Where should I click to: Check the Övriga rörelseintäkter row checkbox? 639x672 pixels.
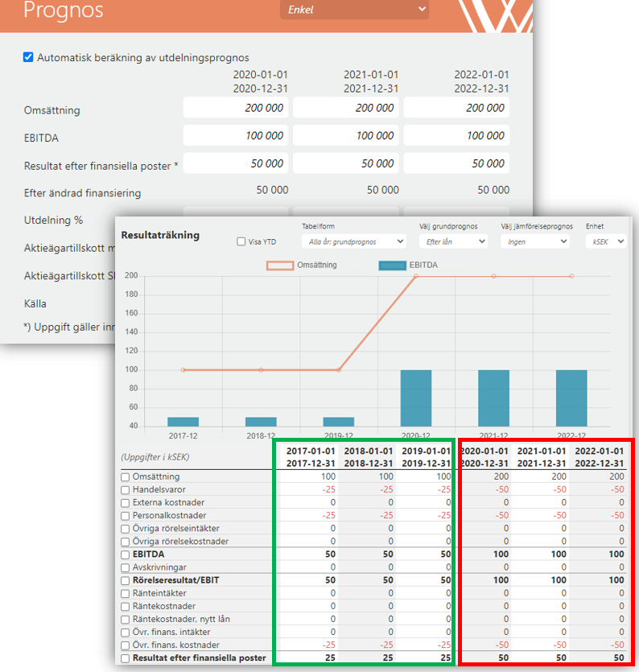pyautogui.click(x=125, y=529)
